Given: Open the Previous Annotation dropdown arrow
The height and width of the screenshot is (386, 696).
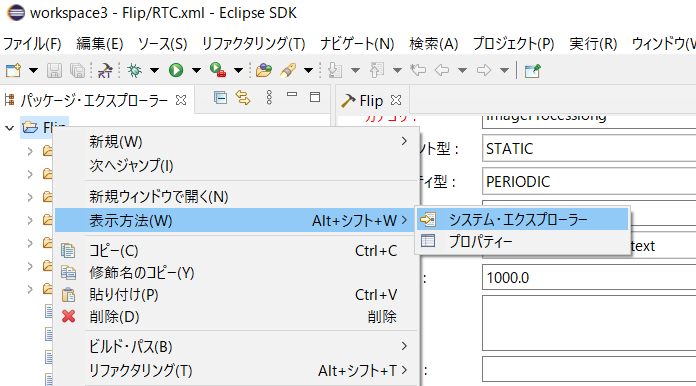Looking at the screenshot, I should click(397, 71).
